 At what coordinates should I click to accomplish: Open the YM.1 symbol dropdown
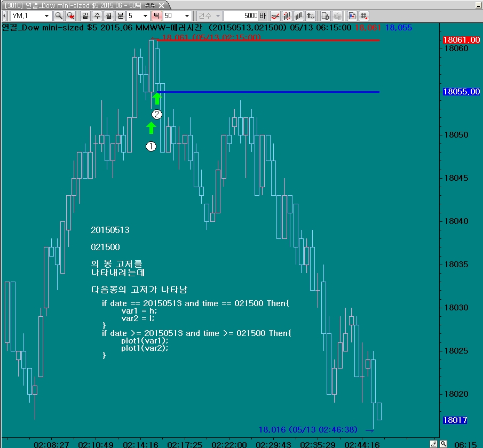pyautogui.click(x=46, y=16)
